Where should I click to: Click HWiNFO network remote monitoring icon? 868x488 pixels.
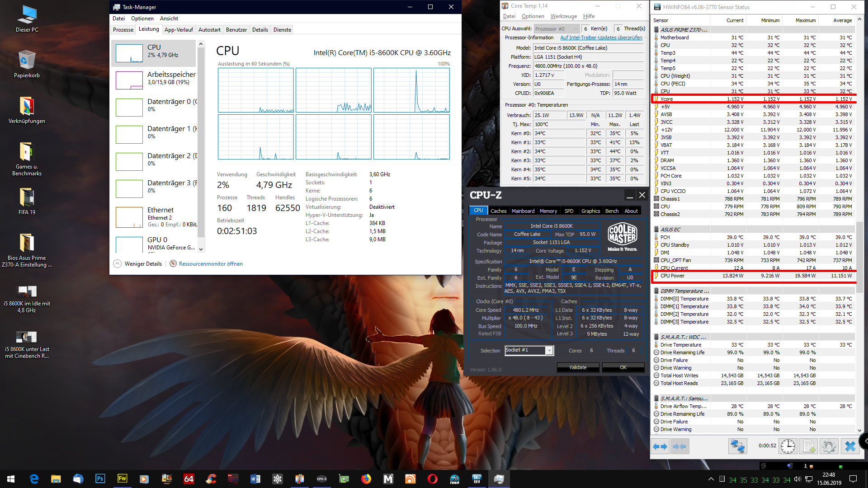(x=737, y=446)
